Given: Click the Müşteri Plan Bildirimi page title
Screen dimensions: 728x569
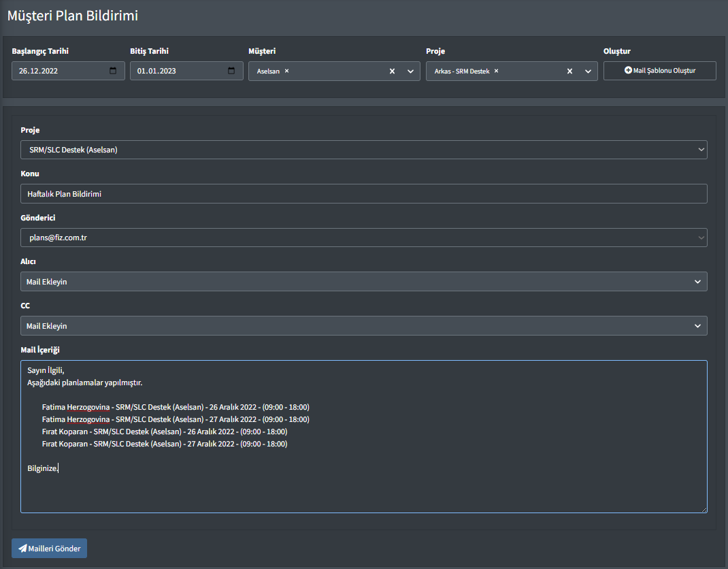Looking at the screenshot, I should [x=73, y=16].
